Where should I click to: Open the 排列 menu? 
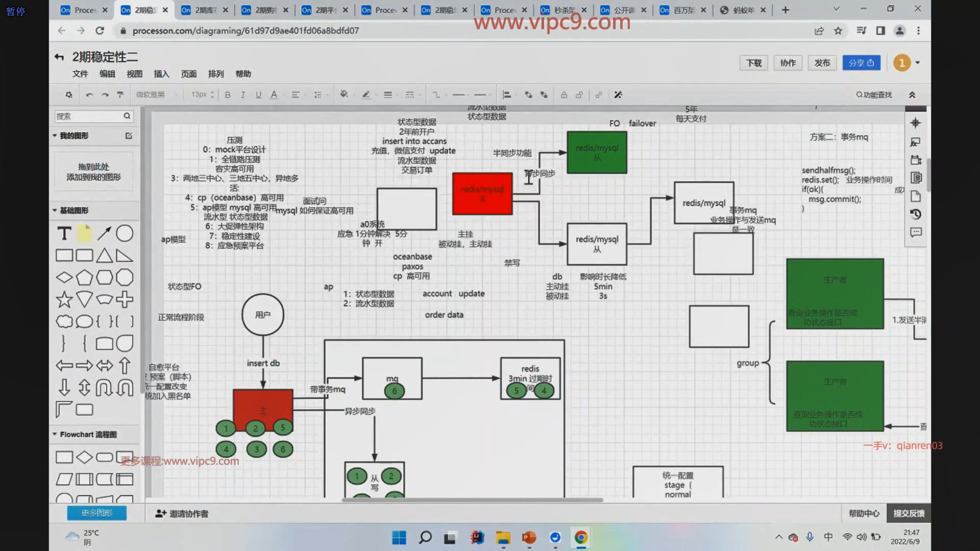tap(215, 74)
